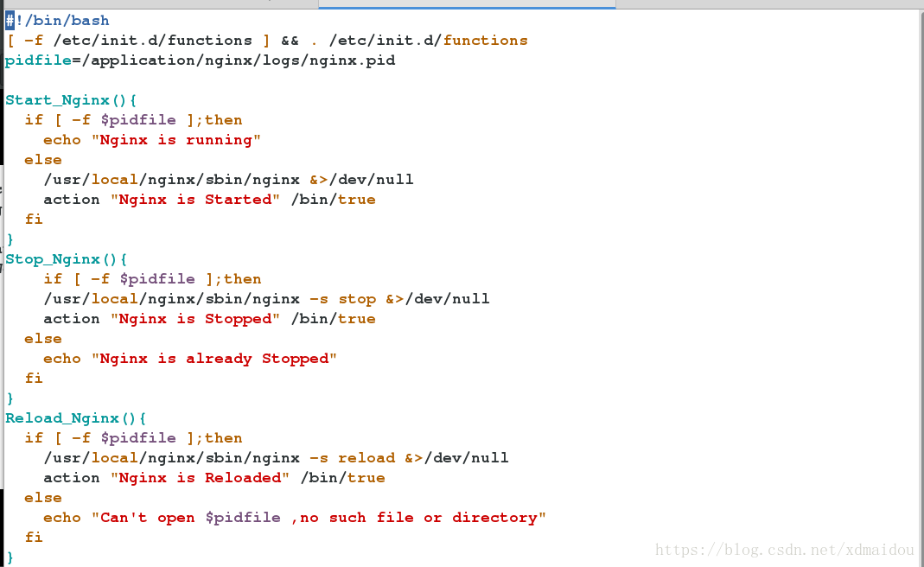Click the 'else' keyword in Reload_Nginx
Image resolution: width=924 pixels, height=567 pixels.
click(43, 498)
